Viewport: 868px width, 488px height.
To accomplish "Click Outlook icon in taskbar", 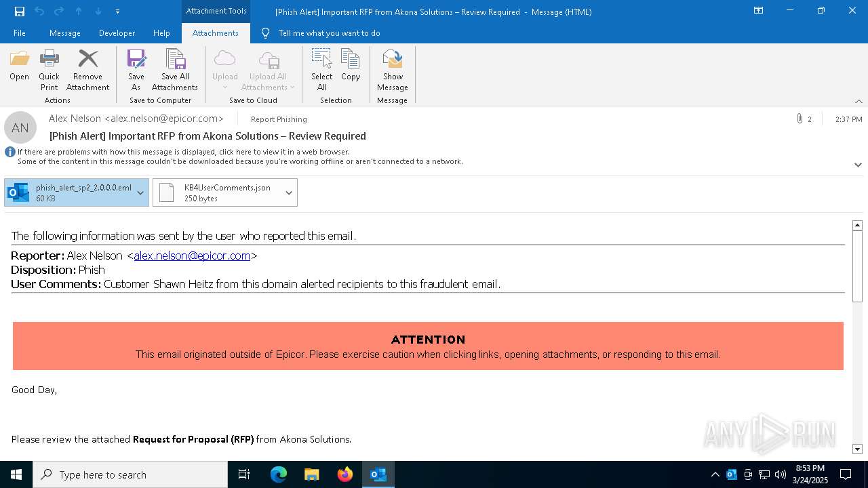I will [x=378, y=474].
